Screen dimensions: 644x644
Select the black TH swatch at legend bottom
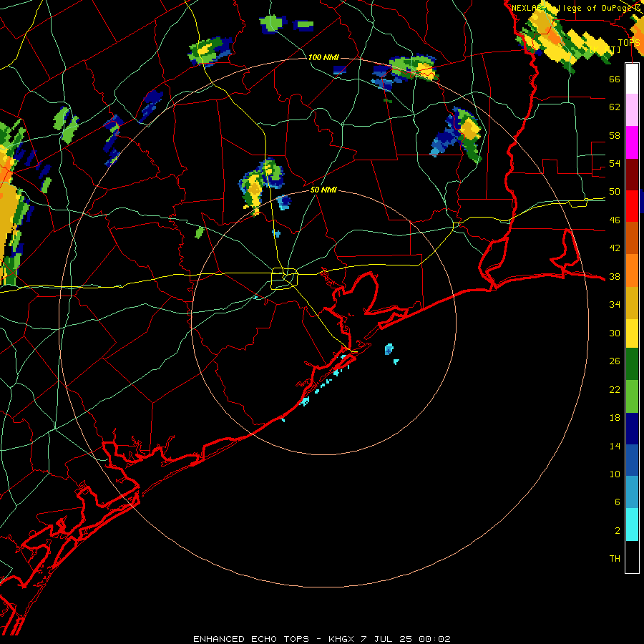[632, 557]
